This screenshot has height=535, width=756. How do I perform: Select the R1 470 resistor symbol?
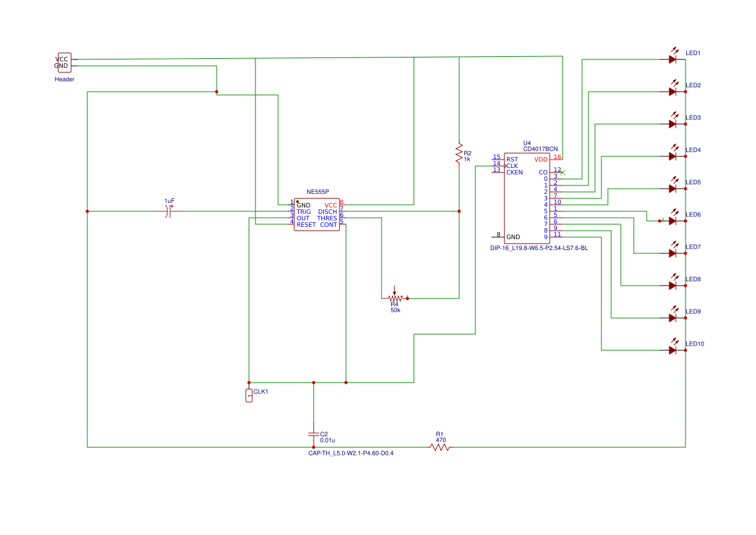point(440,447)
